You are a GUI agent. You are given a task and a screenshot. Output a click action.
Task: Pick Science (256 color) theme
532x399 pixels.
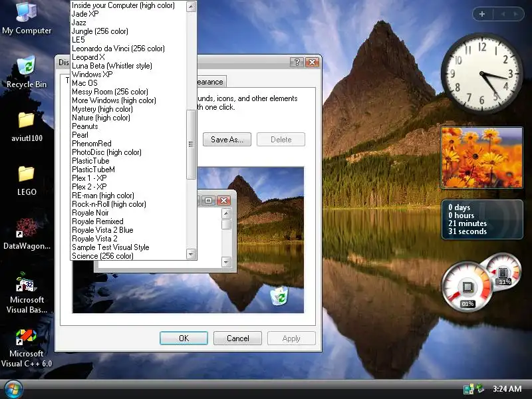point(128,256)
